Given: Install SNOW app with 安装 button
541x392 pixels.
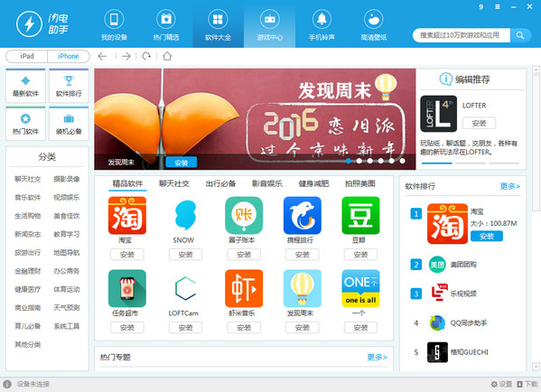Looking at the screenshot, I should (x=185, y=255).
